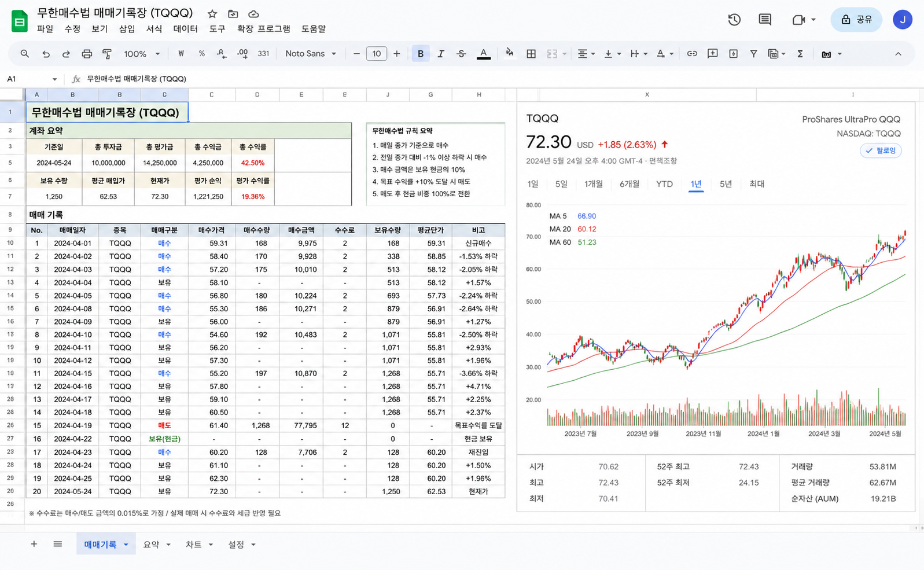924x570 pixels.
Task: Hide the menus with the collapse arrow
Action: pos(898,54)
